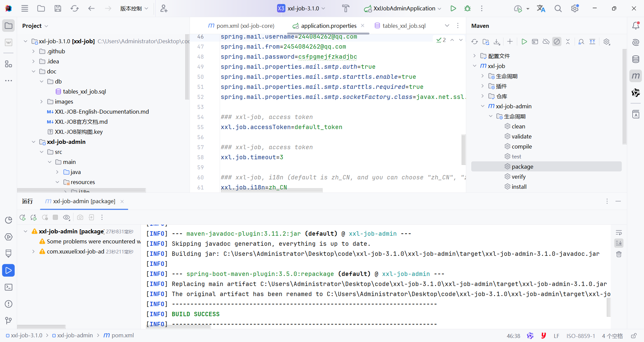
Task: Click the Maven run goal play icon
Action: click(x=524, y=42)
